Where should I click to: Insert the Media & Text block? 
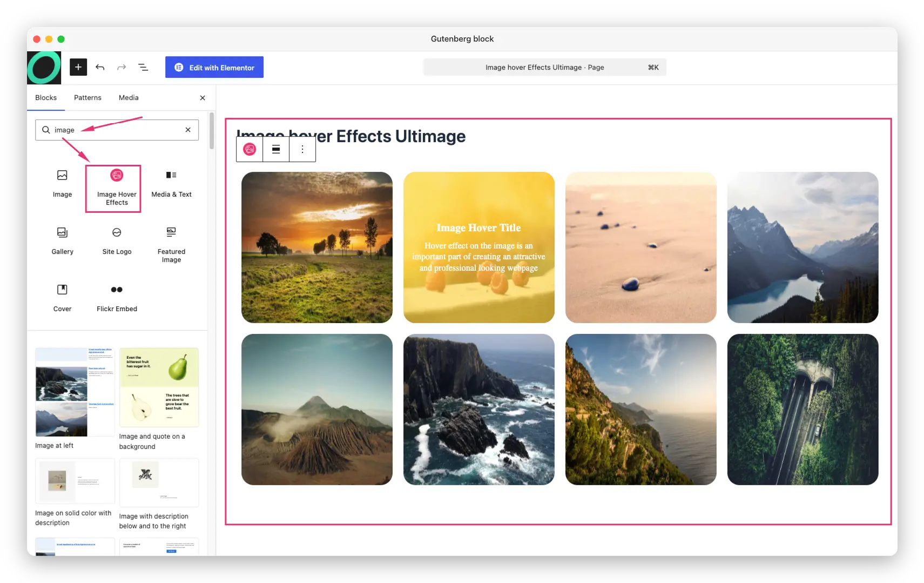tap(171, 184)
